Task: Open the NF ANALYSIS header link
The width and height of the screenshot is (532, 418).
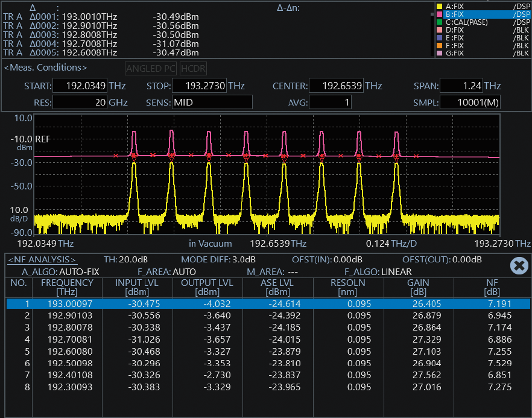Action: tap(42, 260)
